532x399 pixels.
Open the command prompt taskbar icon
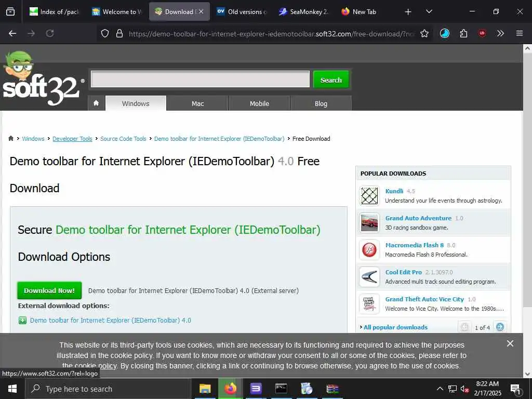[281, 389]
